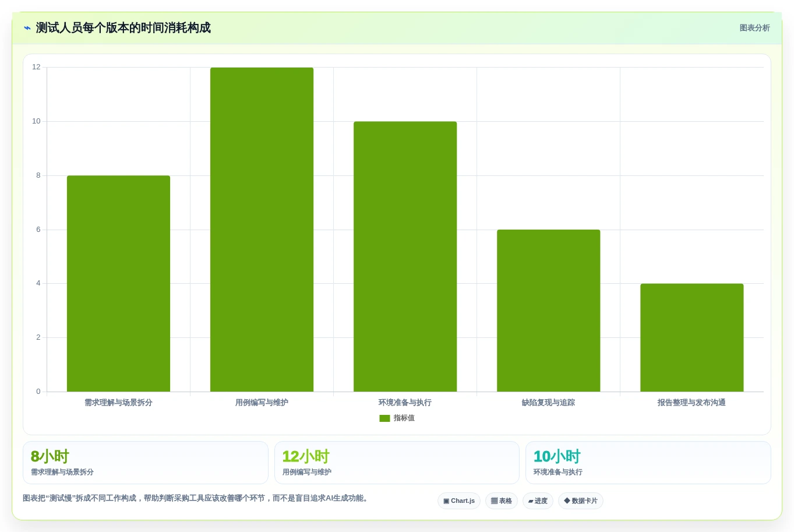Click the lightning icon beside the chart title
Image resolution: width=794 pixels, height=532 pixels.
[27, 28]
